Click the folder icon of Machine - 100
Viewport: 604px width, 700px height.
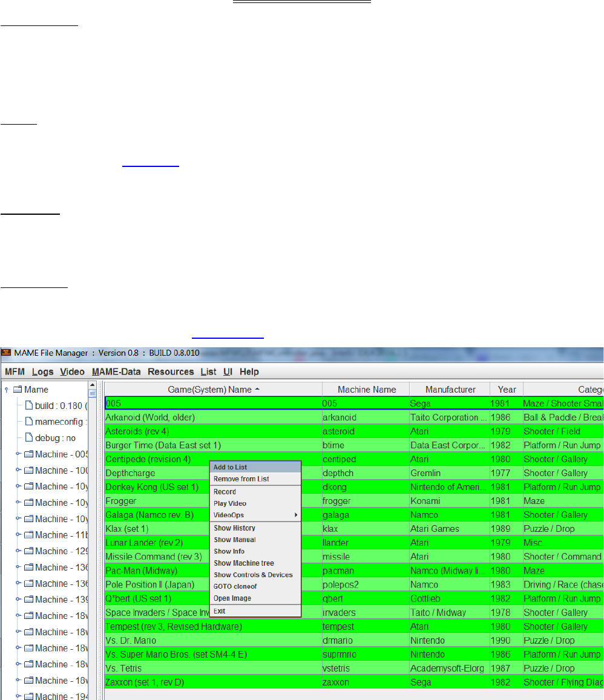[29, 470]
